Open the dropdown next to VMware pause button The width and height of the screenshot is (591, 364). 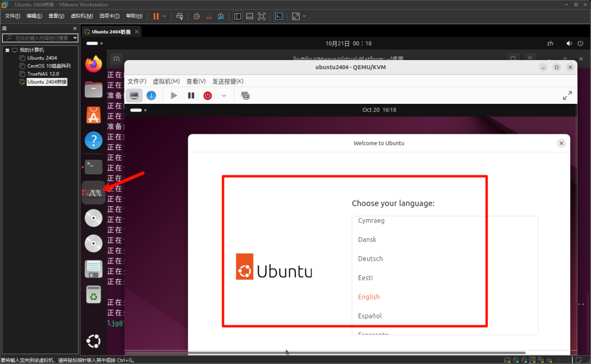point(164,16)
